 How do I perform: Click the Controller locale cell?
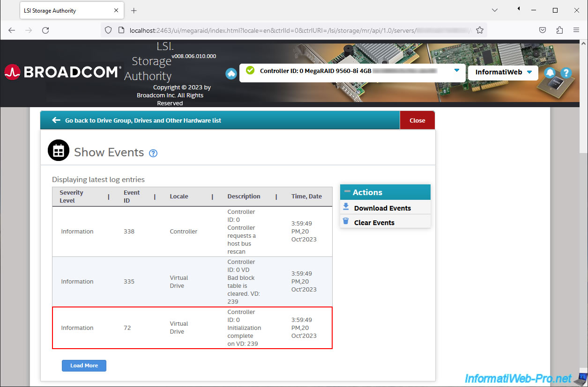click(183, 232)
